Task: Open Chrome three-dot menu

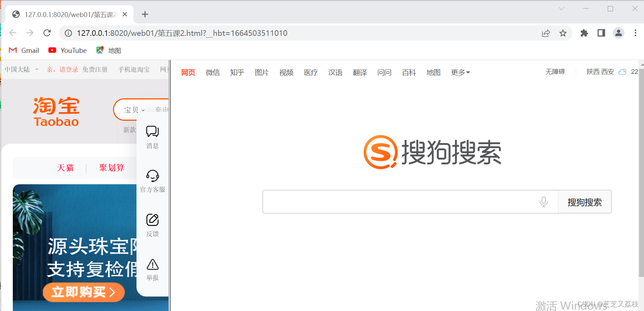Action: (635, 33)
